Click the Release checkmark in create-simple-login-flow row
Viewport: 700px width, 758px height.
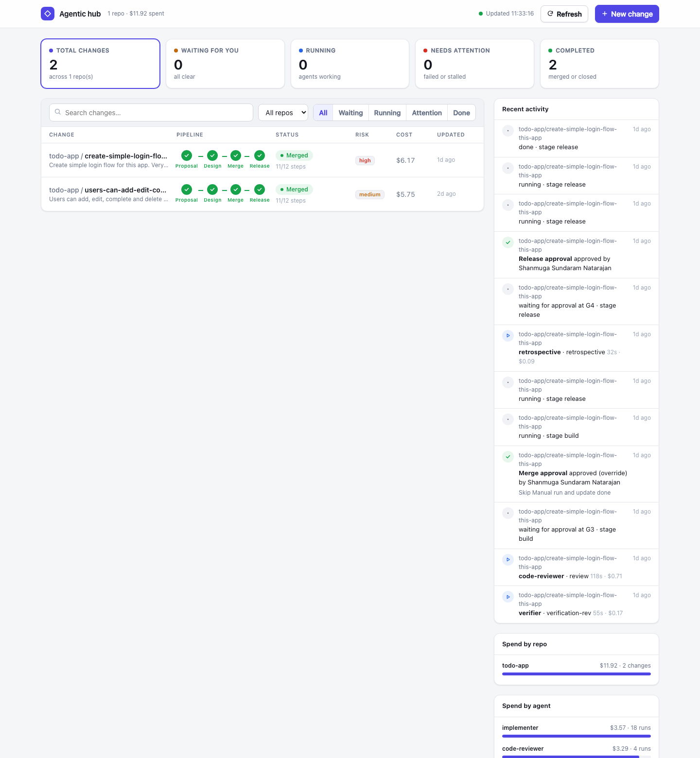(x=260, y=155)
